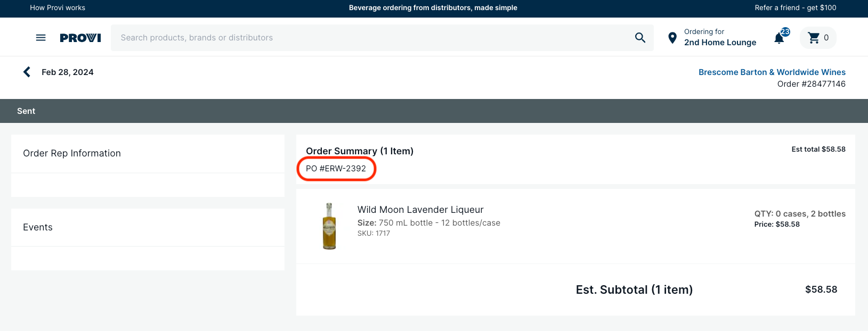Click the magnifying glass search icon
This screenshot has width=868, height=331.
639,37
